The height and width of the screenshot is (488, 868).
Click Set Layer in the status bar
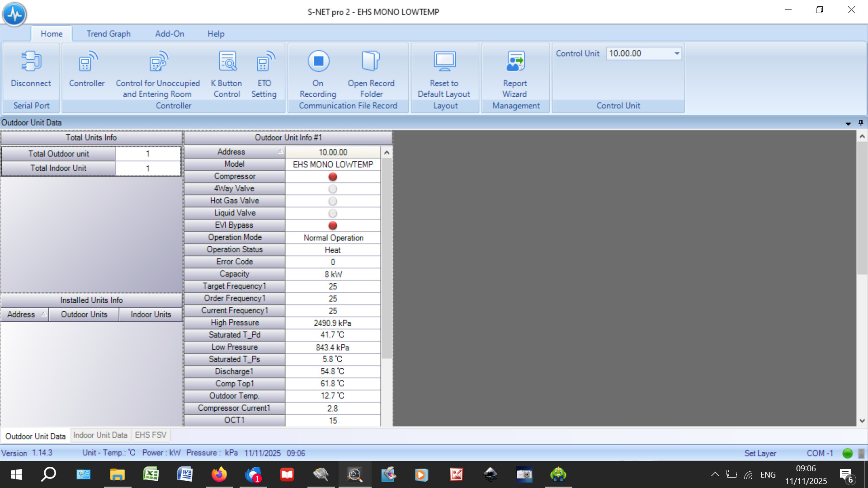click(x=760, y=453)
